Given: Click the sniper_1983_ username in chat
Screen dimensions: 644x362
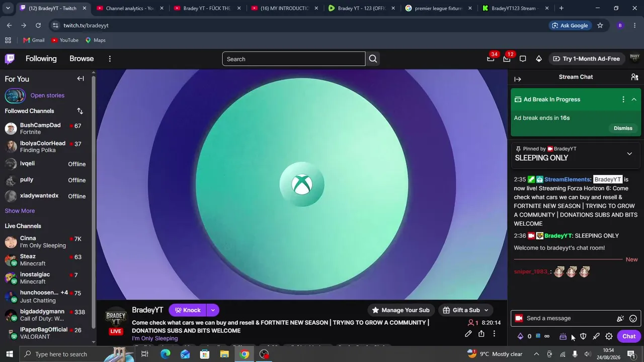Looking at the screenshot, I should [531, 271].
